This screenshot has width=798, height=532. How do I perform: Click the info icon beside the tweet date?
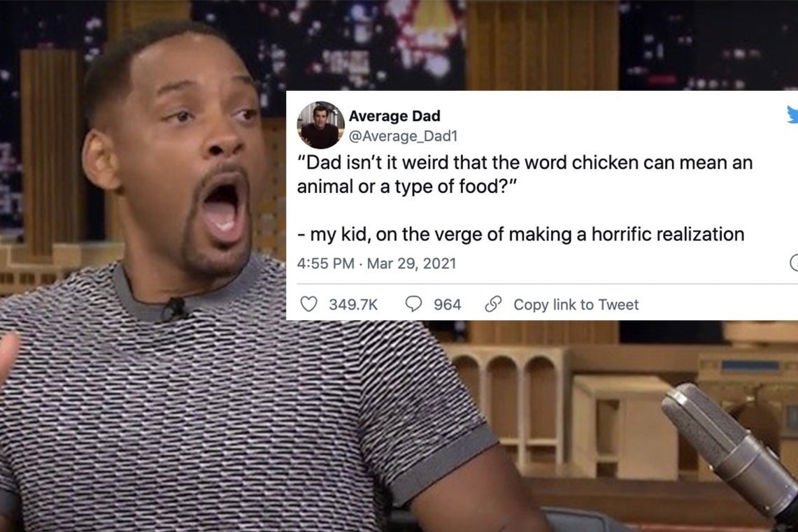click(x=794, y=263)
